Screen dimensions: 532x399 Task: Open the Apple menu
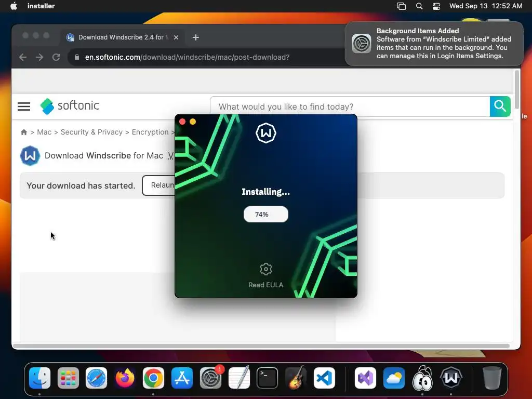(14, 6)
